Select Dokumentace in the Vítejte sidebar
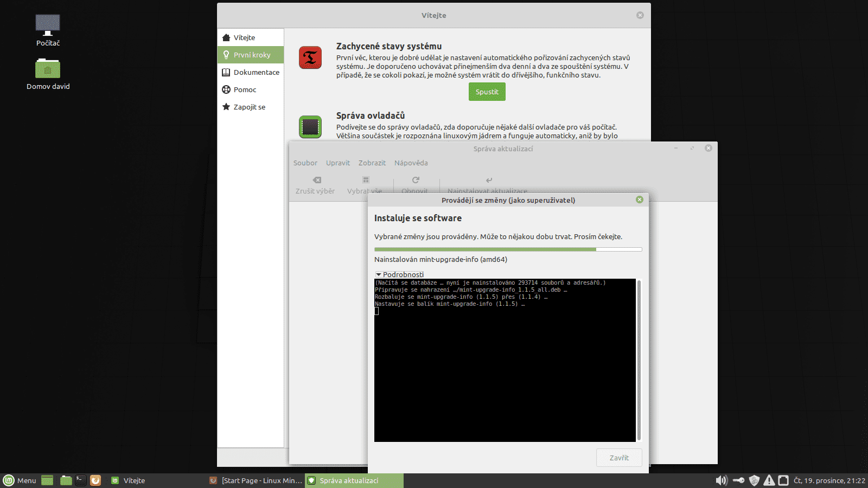Viewport: 868px width, 488px height. tap(256, 72)
